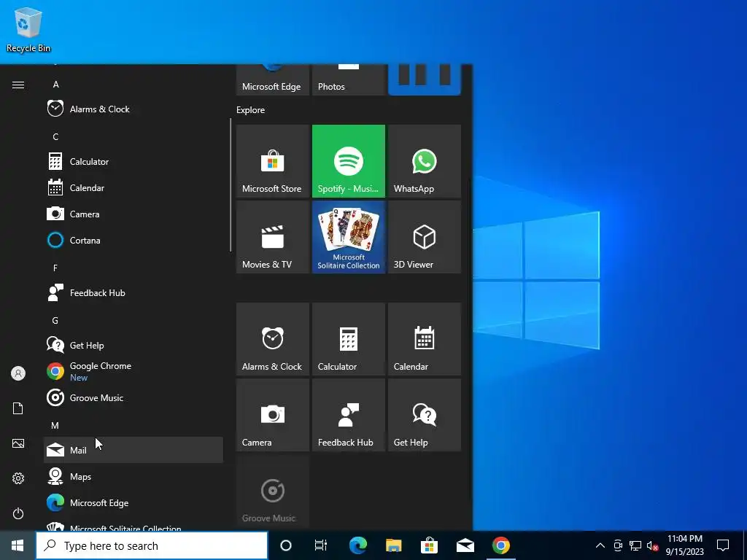Click the Camera tile
This screenshot has height=560, width=747.
coord(273,415)
